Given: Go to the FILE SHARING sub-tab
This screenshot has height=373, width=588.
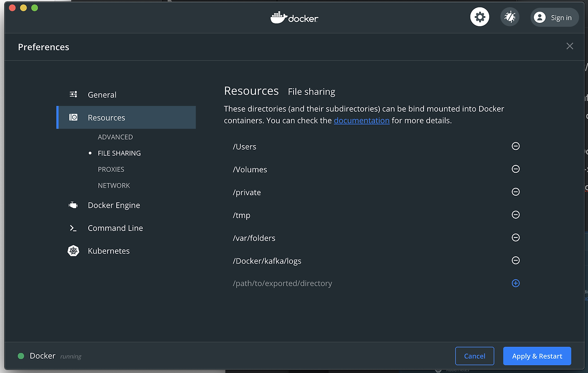Looking at the screenshot, I should click(119, 153).
